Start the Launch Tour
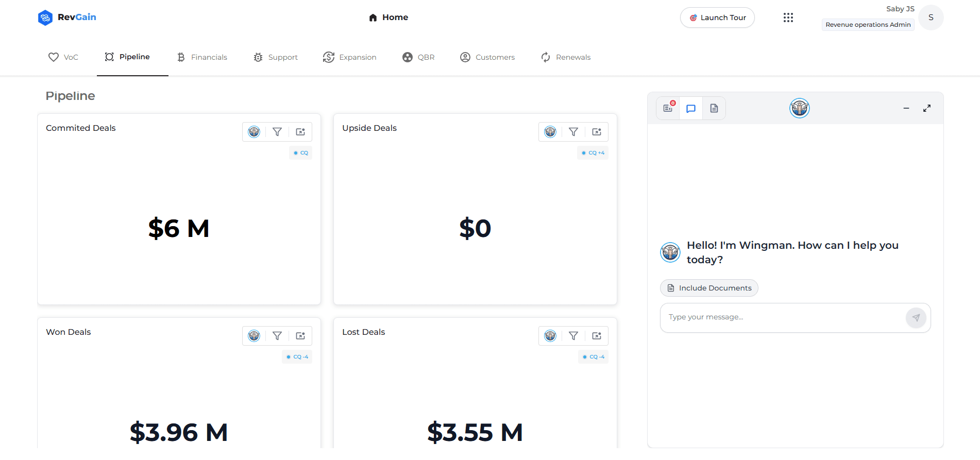 [x=717, y=18]
